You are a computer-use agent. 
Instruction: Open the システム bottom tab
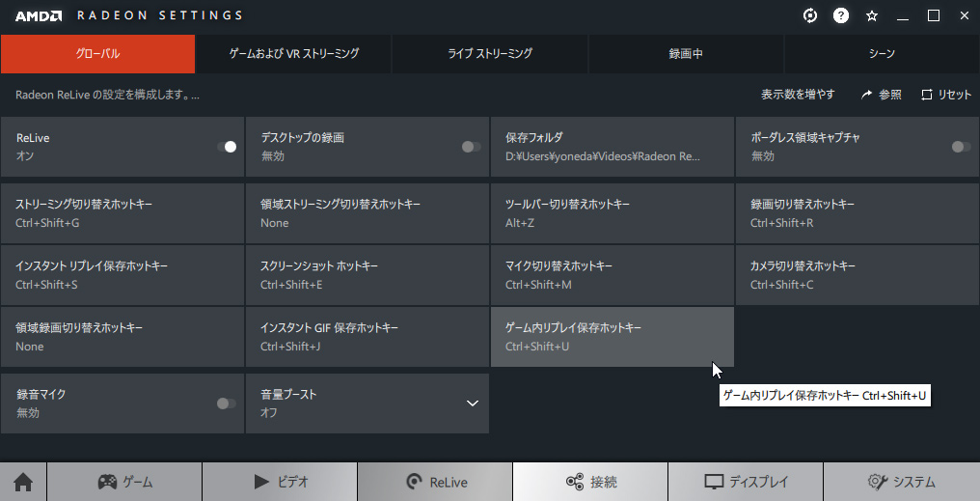901,483
